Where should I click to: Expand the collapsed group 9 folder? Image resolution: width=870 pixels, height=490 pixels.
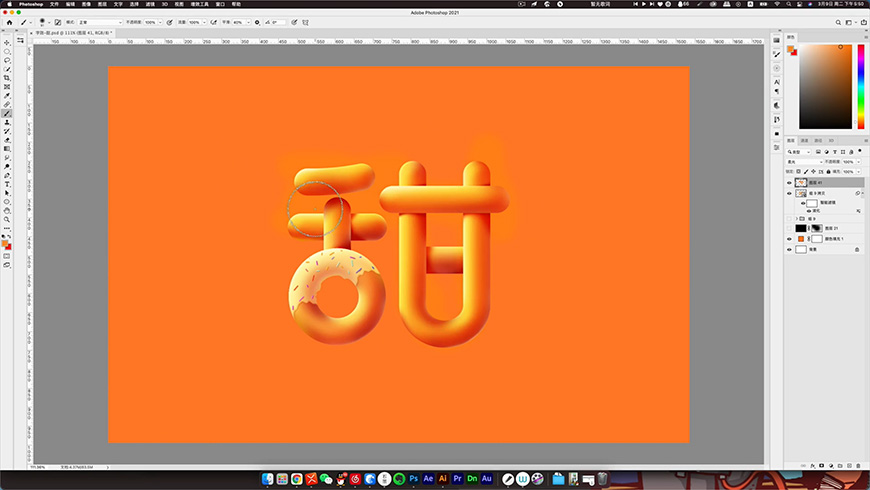coord(797,219)
